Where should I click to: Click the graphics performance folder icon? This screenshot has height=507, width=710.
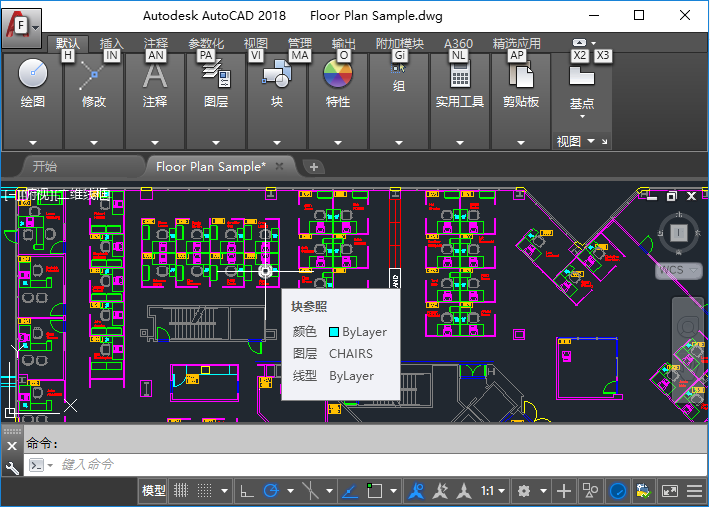(x=643, y=491)
